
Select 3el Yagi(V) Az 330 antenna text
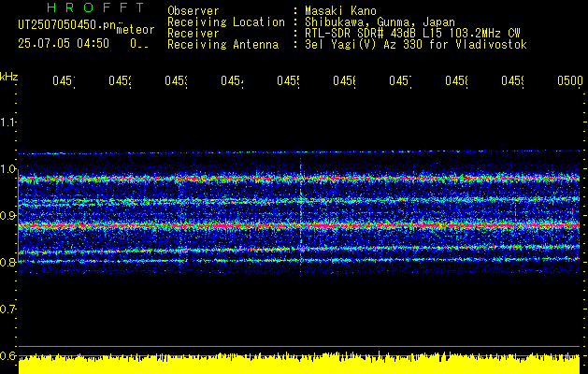[x=416, y=45]
